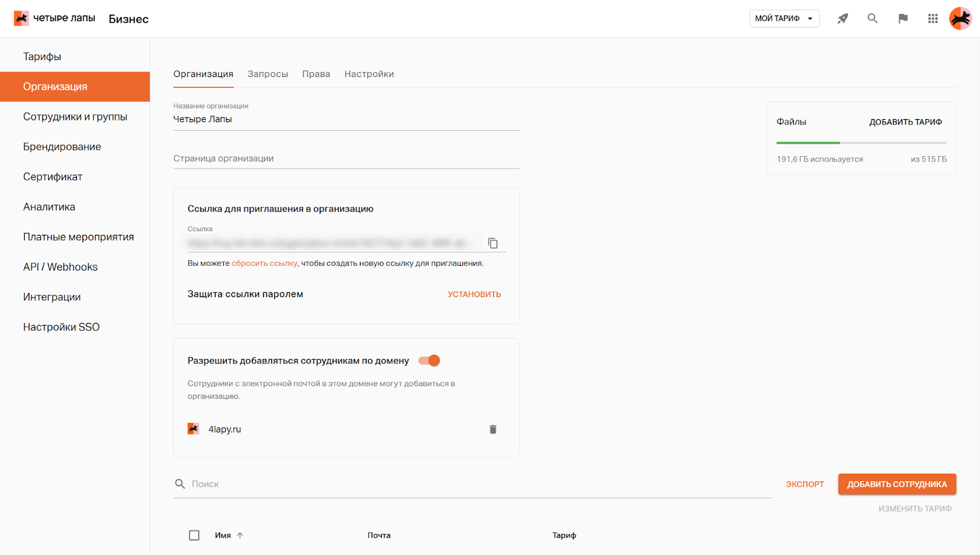
Task: Check the select-all checkbox in table header
Action: point(194,535)
